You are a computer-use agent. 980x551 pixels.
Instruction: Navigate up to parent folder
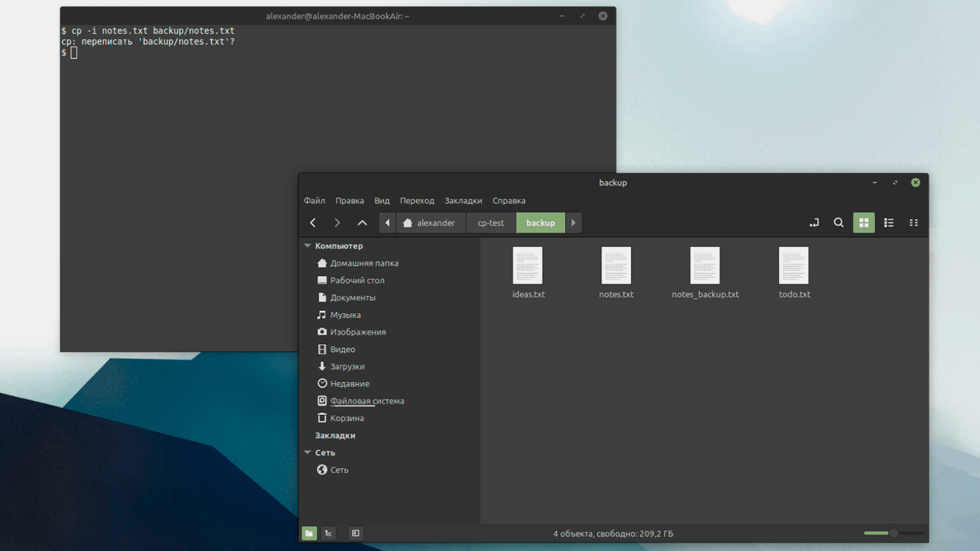[362, 223]
